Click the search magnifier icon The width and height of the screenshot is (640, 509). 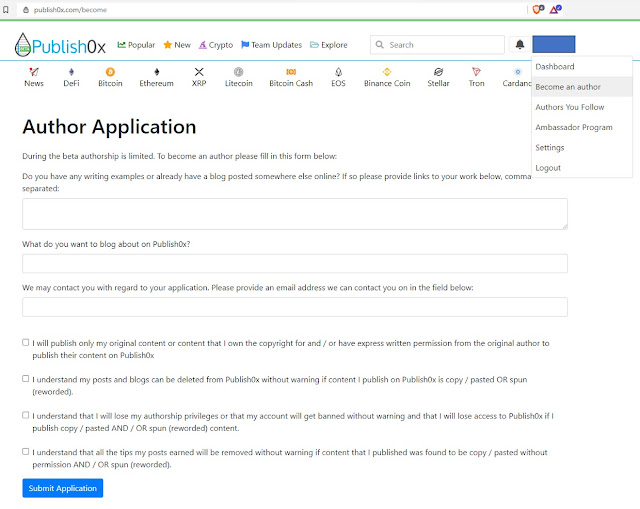(380, 44)
